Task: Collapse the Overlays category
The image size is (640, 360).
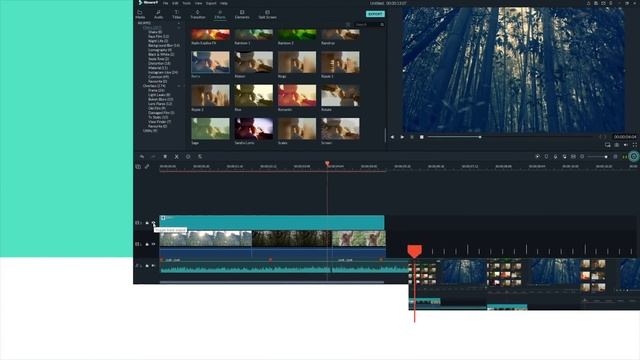Action: [179, 86]
